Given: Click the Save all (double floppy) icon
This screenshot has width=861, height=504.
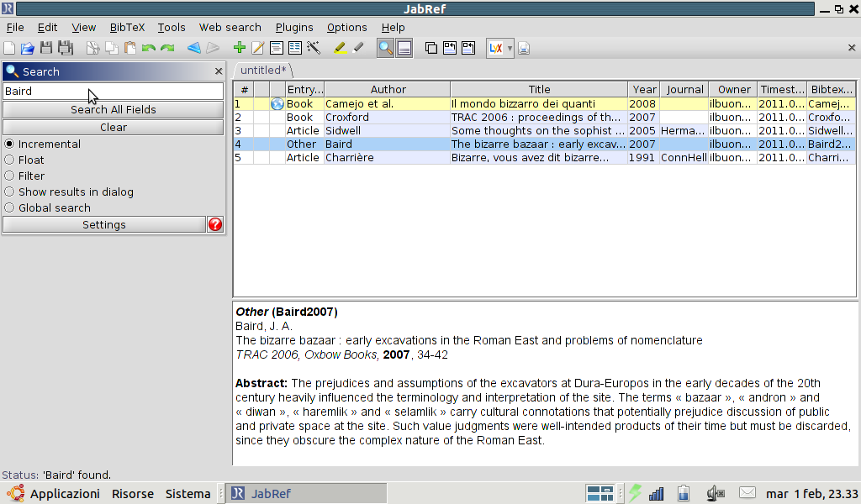Looking at the screenshot, I should pos(66,48).
